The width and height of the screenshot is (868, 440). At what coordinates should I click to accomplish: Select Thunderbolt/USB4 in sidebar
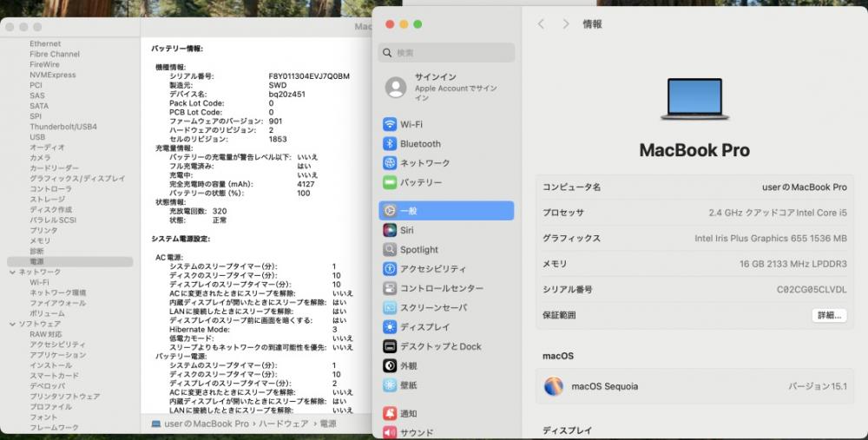(63, 127)
